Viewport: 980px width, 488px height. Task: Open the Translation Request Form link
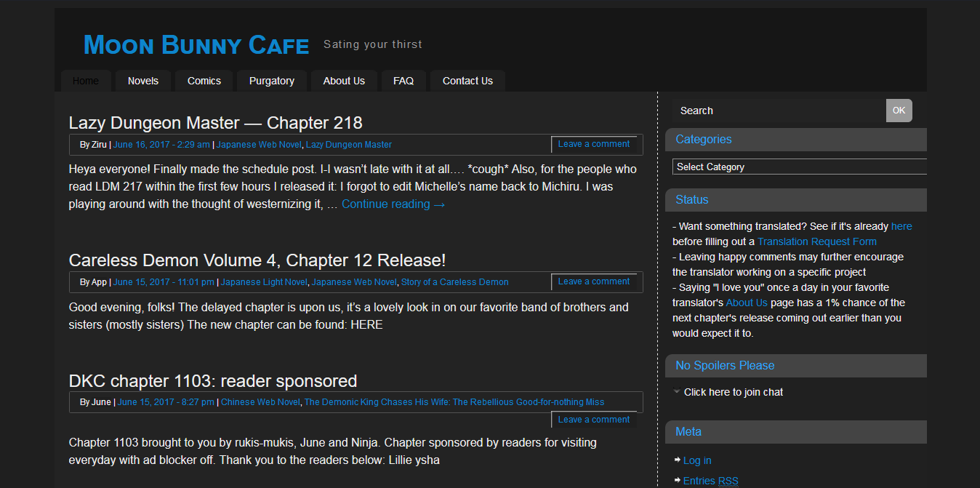816,241
